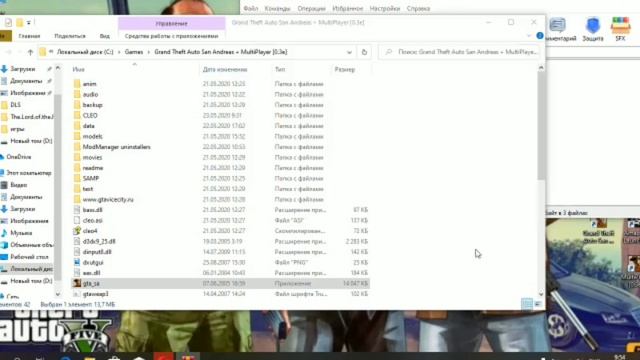
Task: Open DLS folder in quick access
Action: click(x=16, y=105)
